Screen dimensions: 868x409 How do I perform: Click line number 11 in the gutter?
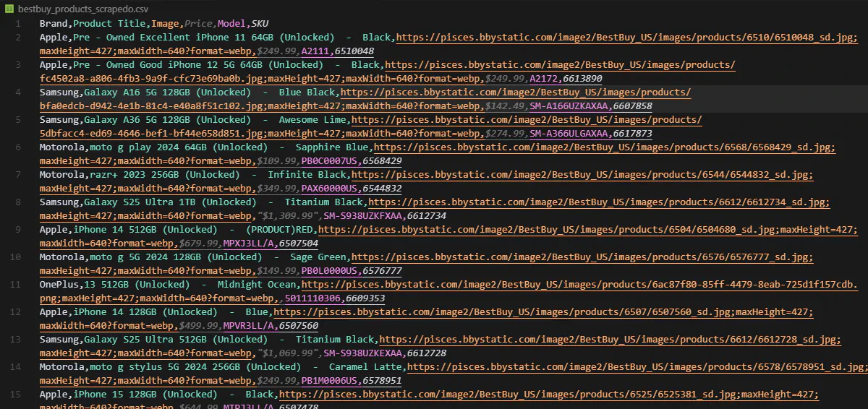click(16, 285)
